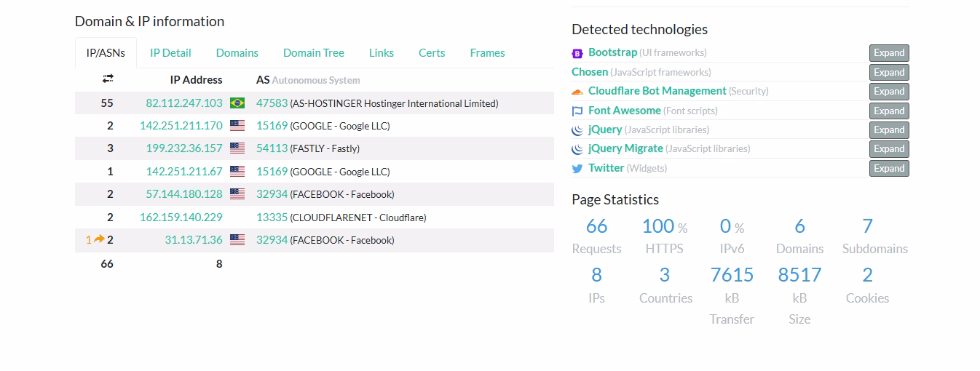Click the 7 Subdomains statistic
This screenshot has width=980, height=371.
pyautogui.click(x=874, y=236)
